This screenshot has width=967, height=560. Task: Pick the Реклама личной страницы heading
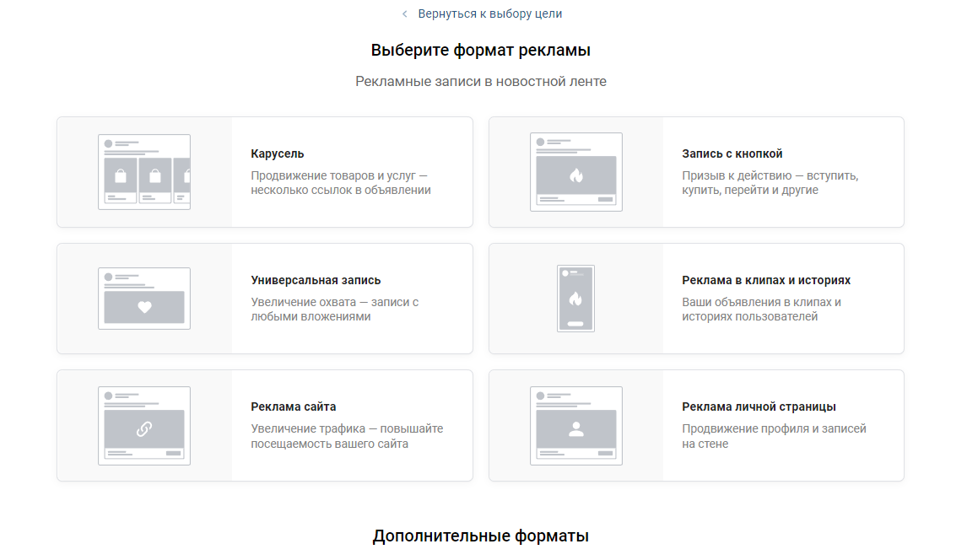759,407
